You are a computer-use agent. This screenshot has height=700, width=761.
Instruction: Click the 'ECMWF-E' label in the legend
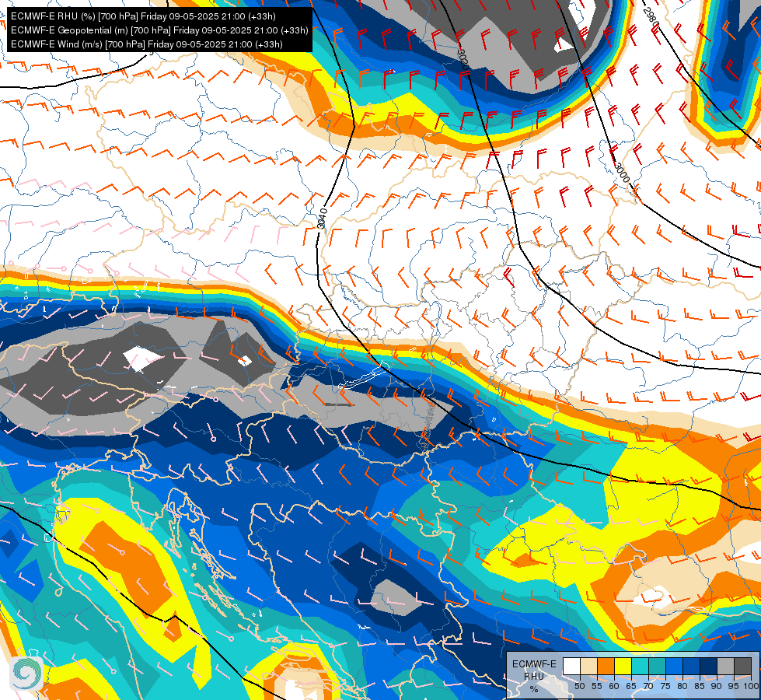click(534, 664)
